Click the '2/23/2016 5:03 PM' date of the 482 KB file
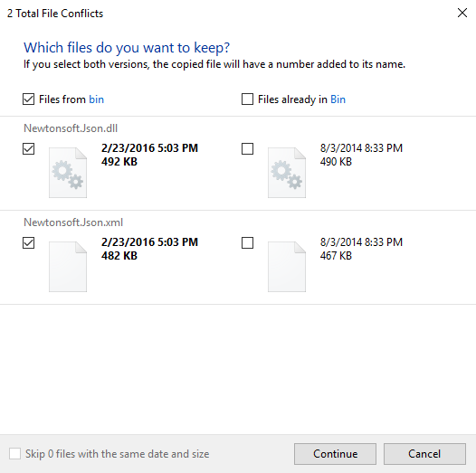The height and width of the screenshot is (473, 476). coord(149,242)
